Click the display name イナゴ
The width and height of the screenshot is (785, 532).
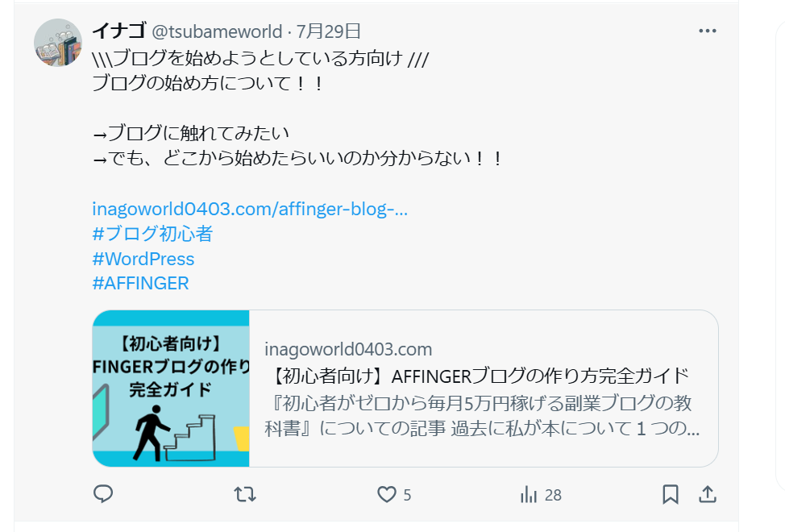tap(119, 31)
